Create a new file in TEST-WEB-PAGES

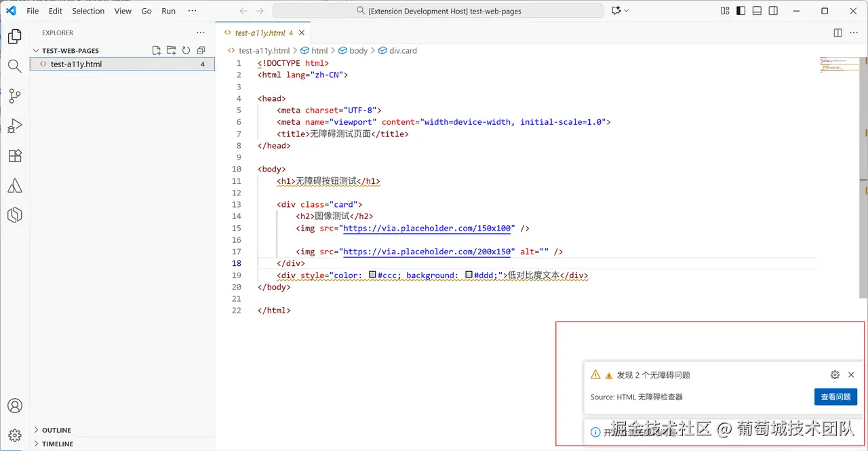pyautogui.click(x=157, y=50)
